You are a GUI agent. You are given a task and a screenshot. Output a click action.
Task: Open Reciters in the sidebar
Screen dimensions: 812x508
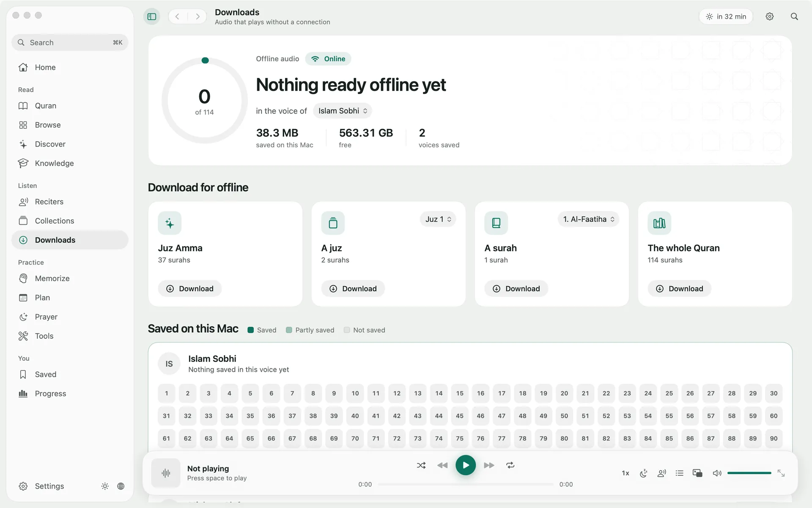70,202
